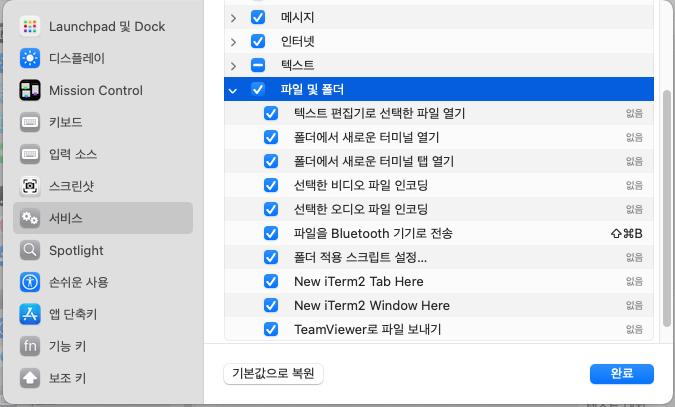Select 앱 단축키 in the sidebar
Screen dimensions: 675x407
coord(103,314)
